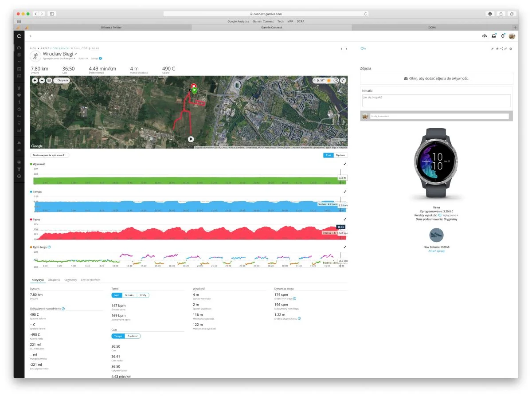Switch to Okrążenia tab

54,280
